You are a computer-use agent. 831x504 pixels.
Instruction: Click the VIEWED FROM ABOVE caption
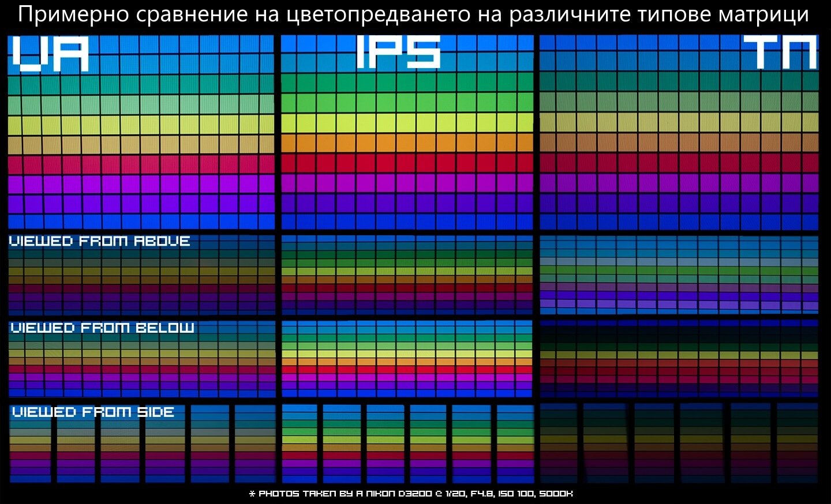(100, 241)
